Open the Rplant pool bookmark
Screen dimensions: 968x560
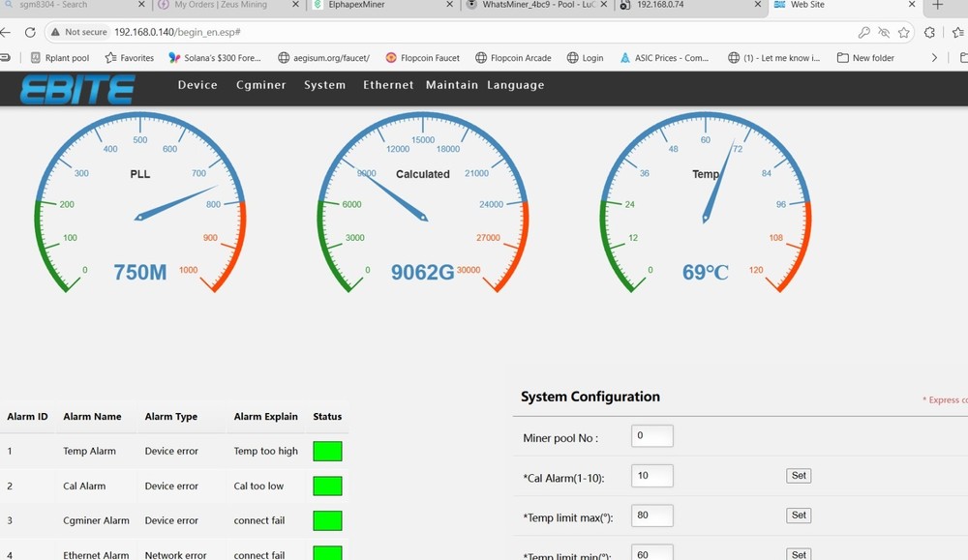60,57
